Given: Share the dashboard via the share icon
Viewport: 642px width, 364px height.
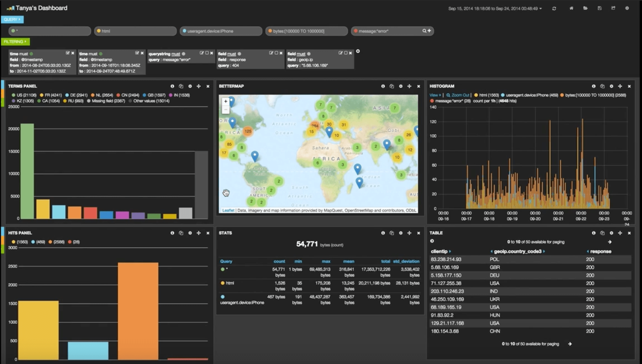Looking at the screenshot, I should coord(613,8).
